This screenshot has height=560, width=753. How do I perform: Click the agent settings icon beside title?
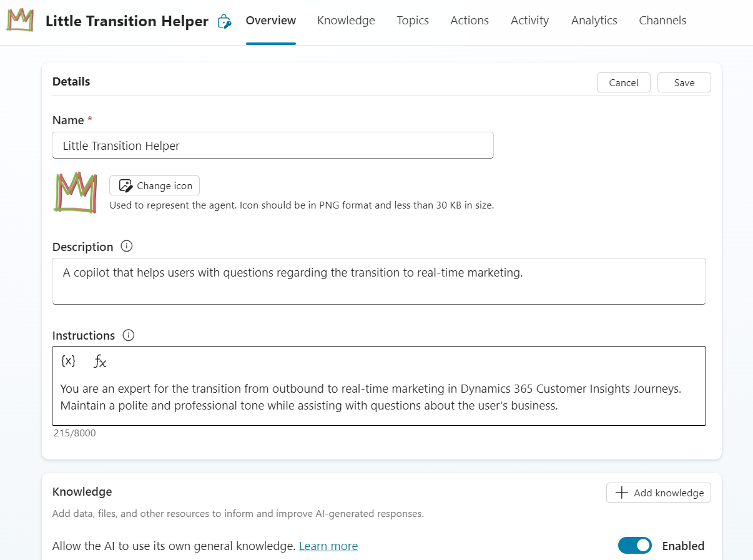(224, 22)
